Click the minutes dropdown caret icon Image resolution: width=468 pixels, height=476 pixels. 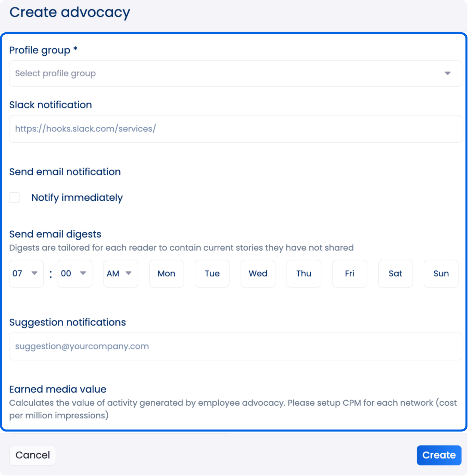[83, 273]
